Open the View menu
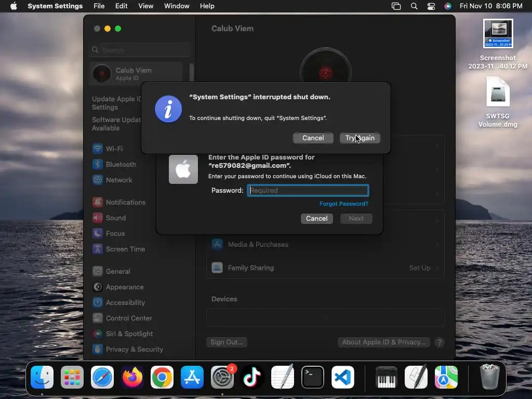The width and height of the screenshot is (532, 399). pos(145,6)
